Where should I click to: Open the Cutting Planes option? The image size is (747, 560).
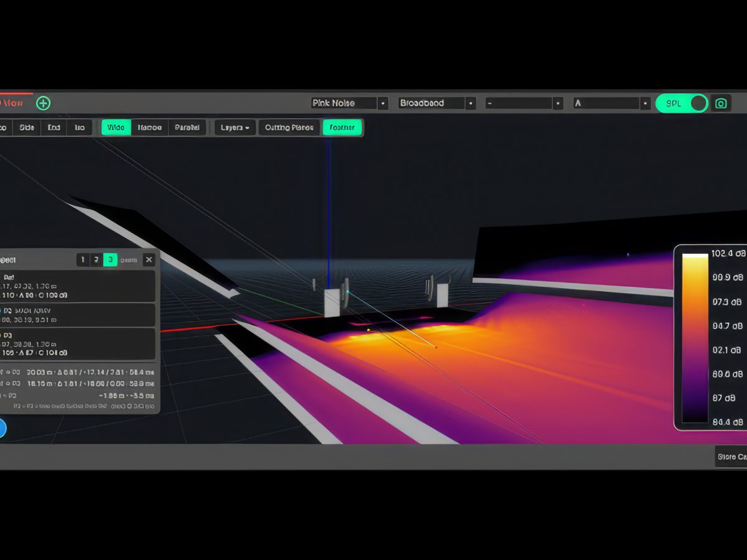coord(289,128)
